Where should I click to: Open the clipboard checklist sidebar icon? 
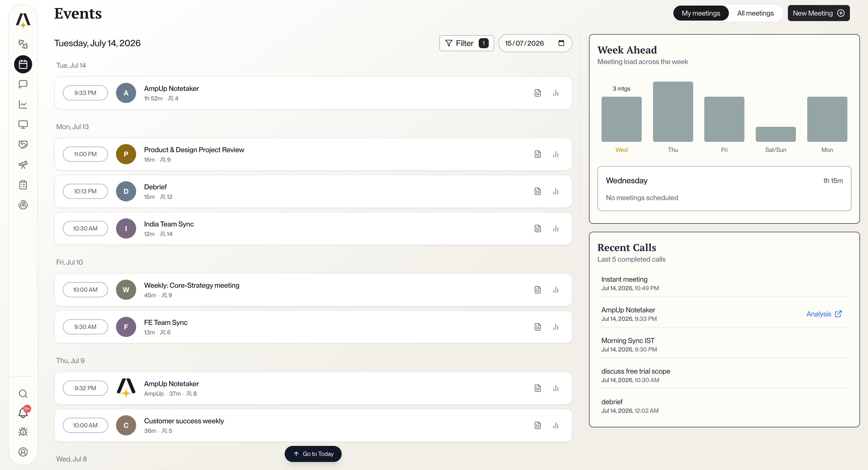click(x=23, y=185)
